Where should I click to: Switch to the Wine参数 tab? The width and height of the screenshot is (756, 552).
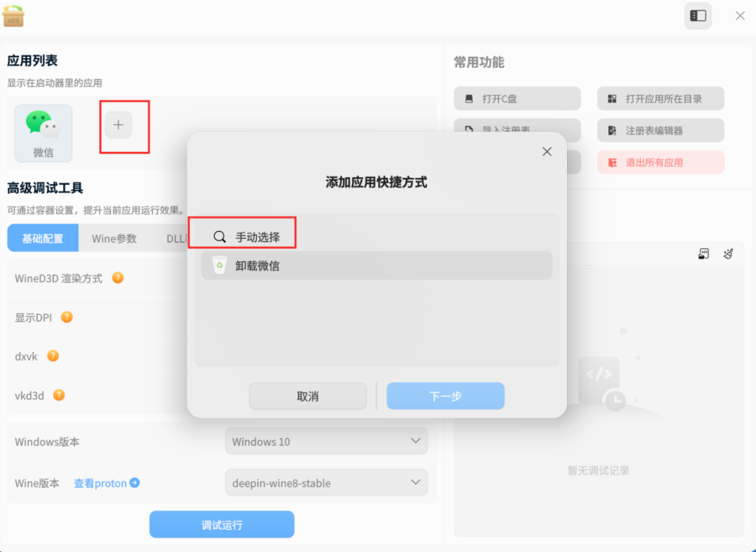[114, 238]
